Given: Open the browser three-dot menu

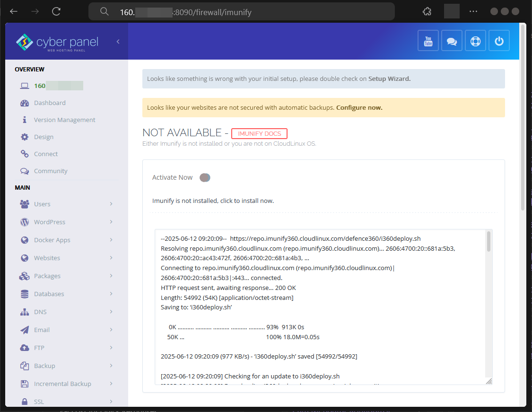Looking at the screenshot, I should 473,11.
